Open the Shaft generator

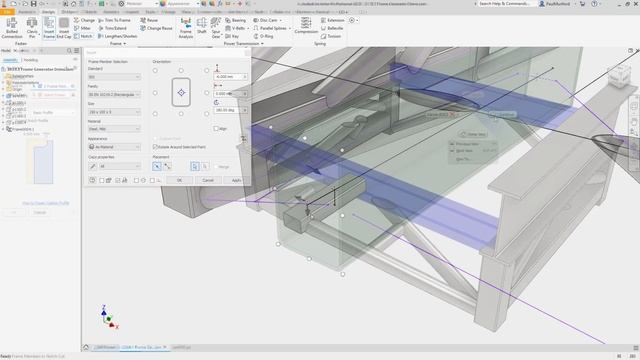[x=202, y=26]
